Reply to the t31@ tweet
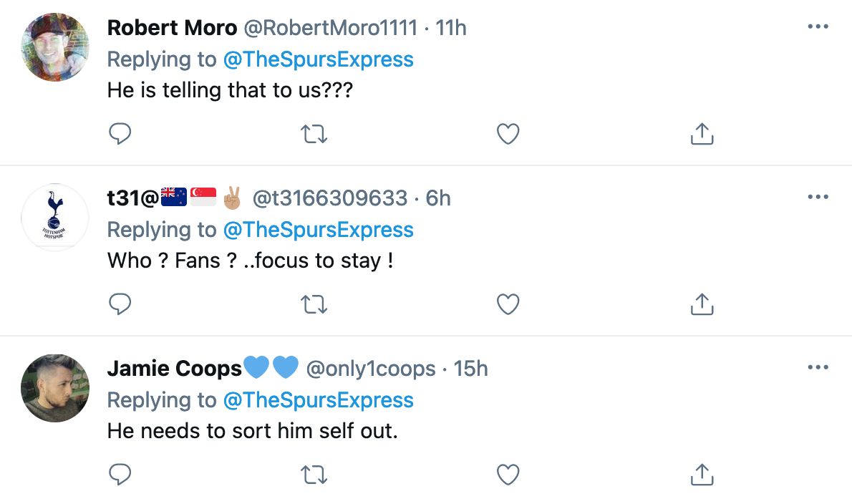 click(120, 304)
